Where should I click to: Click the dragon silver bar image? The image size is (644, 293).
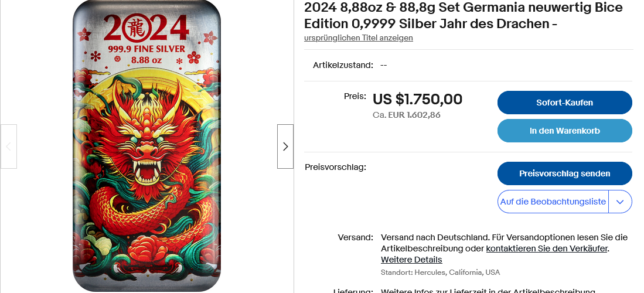[x=146, y=152]
